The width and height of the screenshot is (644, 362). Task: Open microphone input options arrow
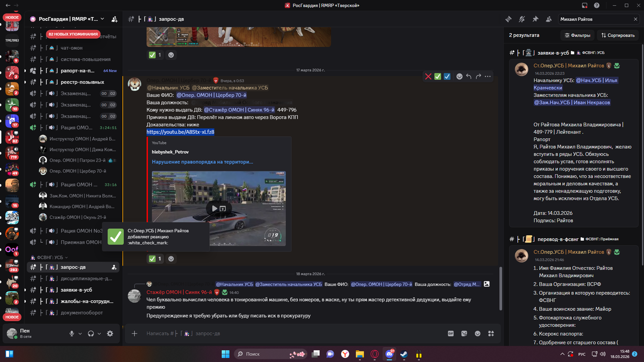click(80, 333)
